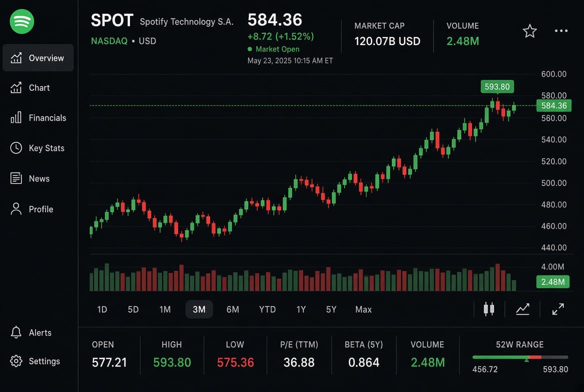Switch to line chart type icon

pyautogui.click(x=522, y=309)
